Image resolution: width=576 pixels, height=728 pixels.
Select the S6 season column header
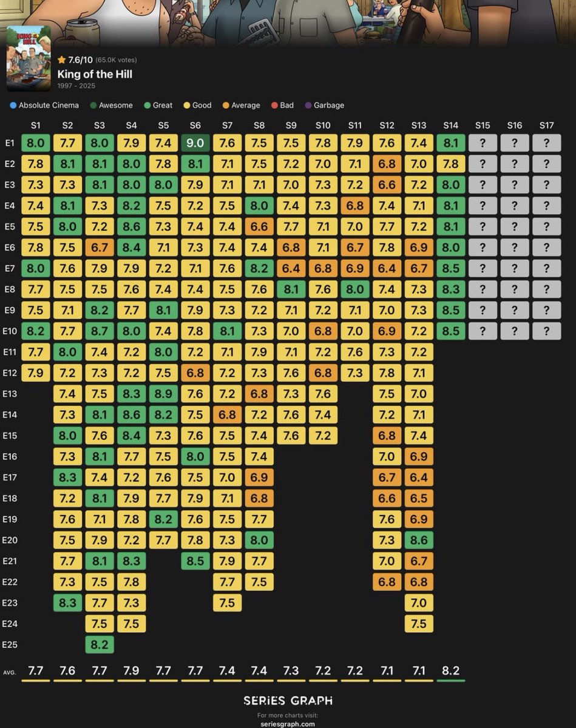(x=195, y=126)
